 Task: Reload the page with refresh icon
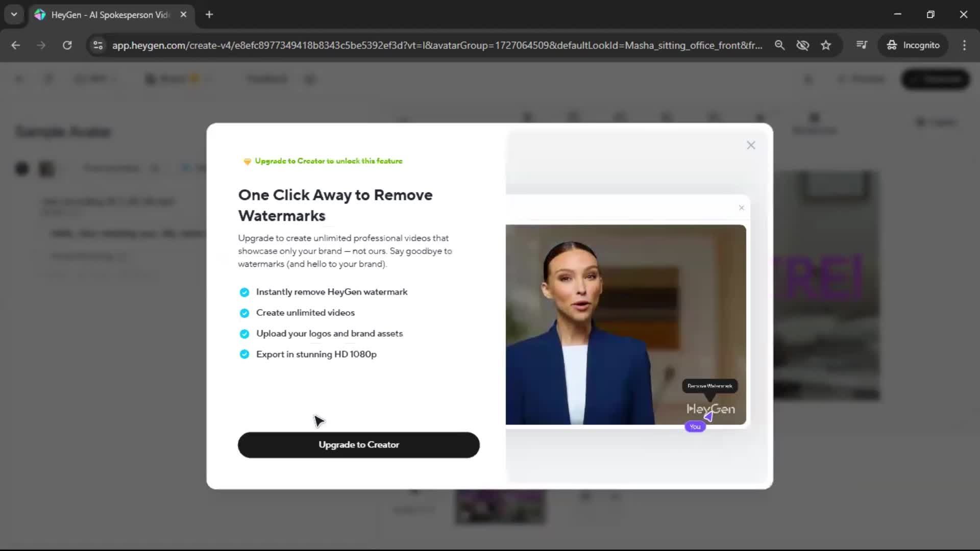(x=67, y=45)
